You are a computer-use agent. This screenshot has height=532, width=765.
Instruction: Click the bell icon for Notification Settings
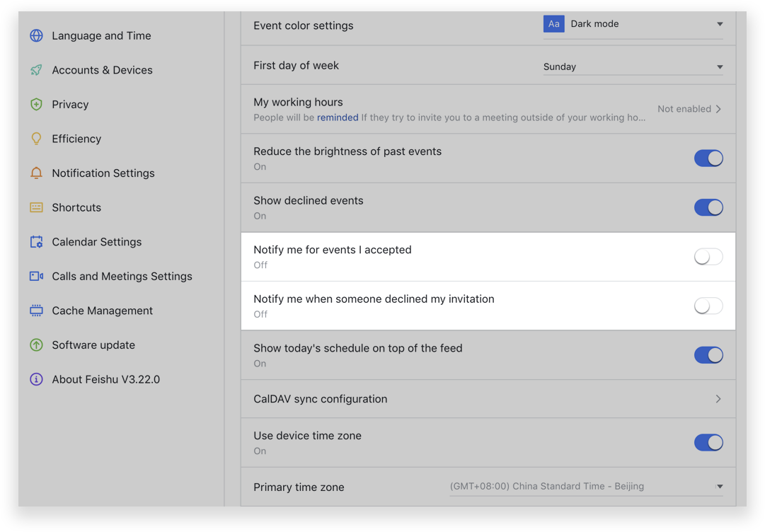[36, 173]
